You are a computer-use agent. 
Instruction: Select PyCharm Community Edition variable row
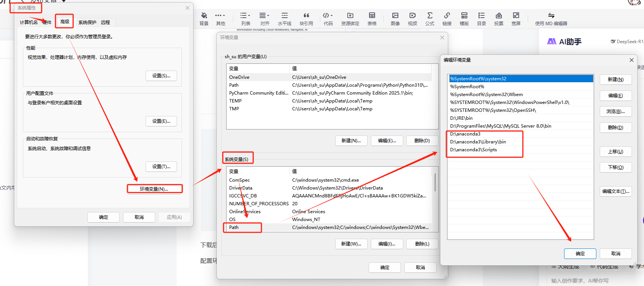click(x=329, y=93)
